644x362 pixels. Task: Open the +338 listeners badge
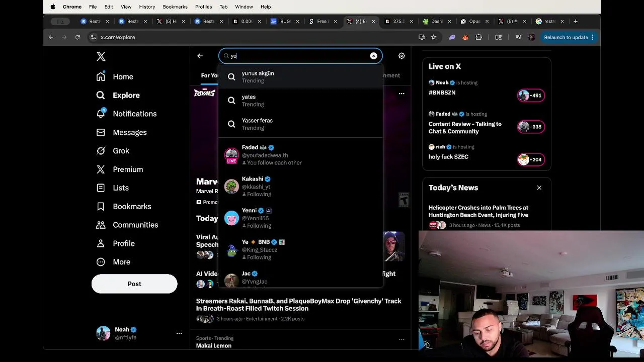pyautogui.click(x=531, y=127)
